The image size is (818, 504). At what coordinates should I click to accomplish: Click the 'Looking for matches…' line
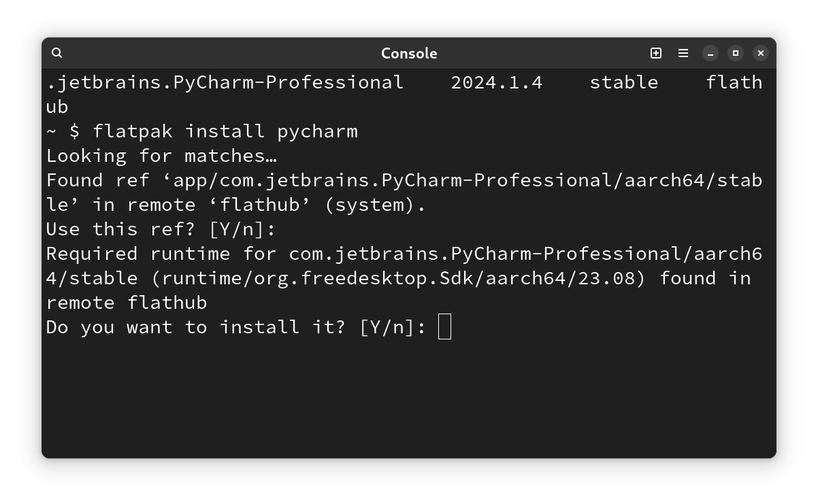[161, 155]
